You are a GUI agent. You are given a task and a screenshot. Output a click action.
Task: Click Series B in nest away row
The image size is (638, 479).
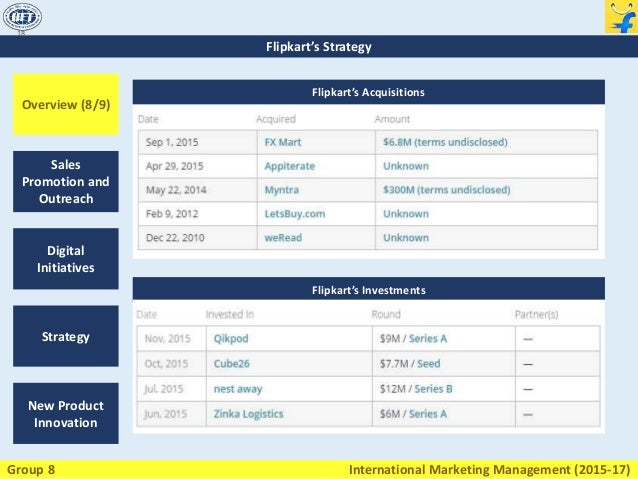pos(433,389)
